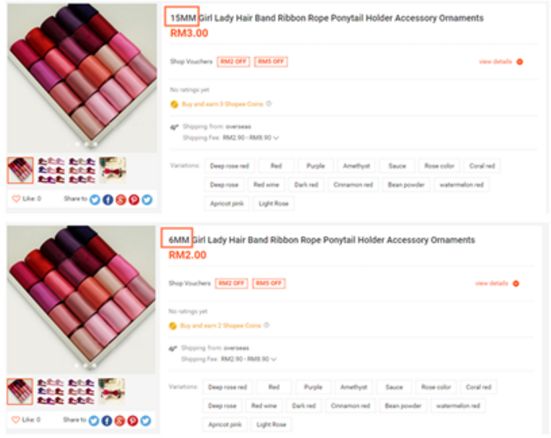Click RM2 OFF voucher in 15MM listing

pos(233,62)
